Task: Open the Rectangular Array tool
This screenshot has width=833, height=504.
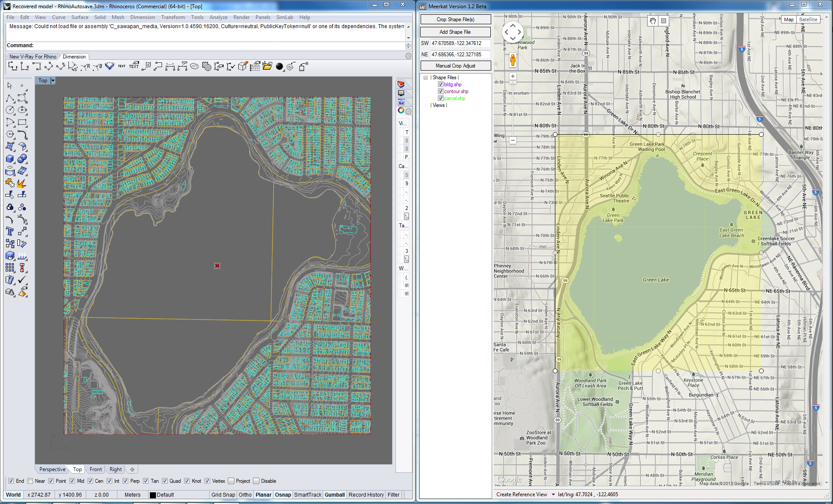Action: 10,268
